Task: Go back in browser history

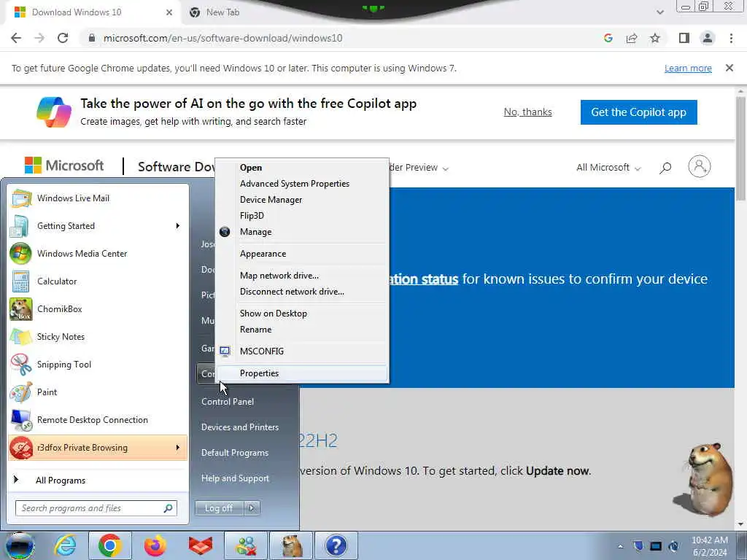Action: pos(16,38)
